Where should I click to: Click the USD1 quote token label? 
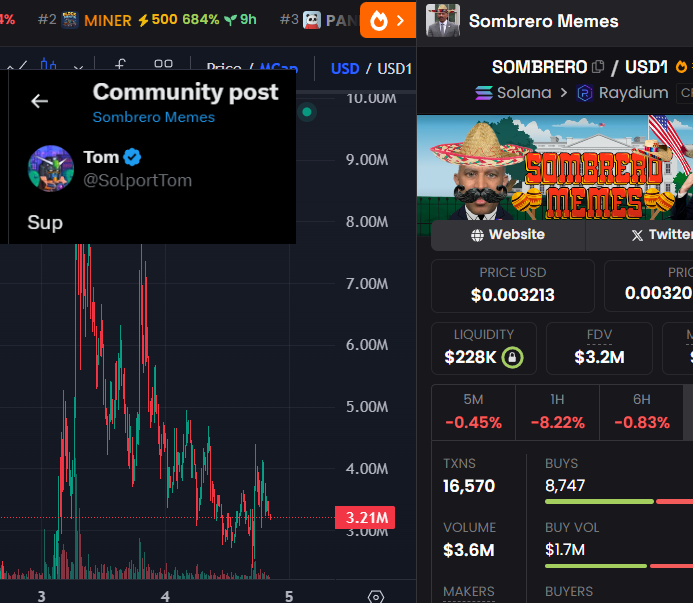point(646,67)
